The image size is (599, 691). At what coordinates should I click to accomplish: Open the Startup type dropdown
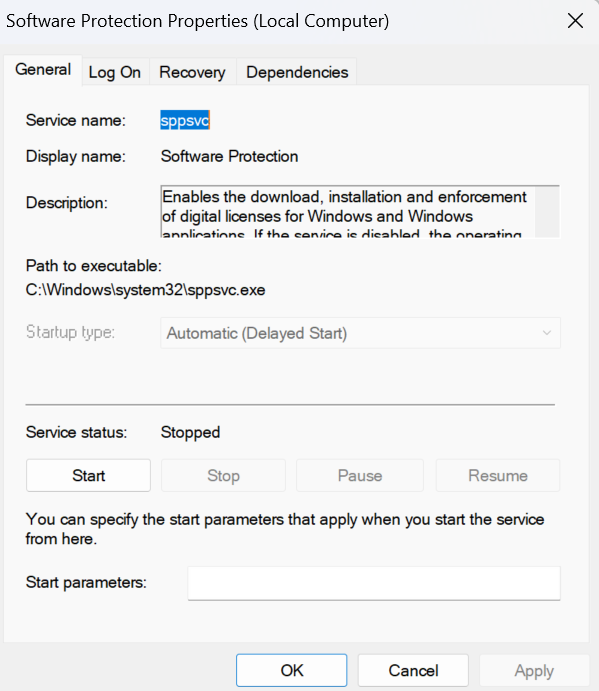pyautogui.click(x=360, y=333)
